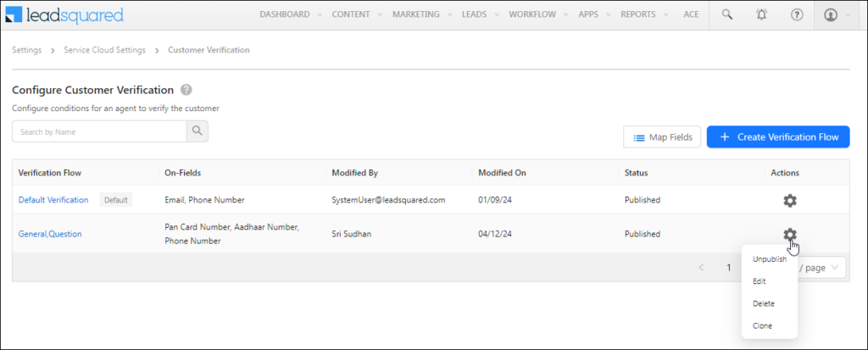The width and height of the screenshot is (868, 350).
Task: Click the Modified On column header
Action: tap(502, 173)
